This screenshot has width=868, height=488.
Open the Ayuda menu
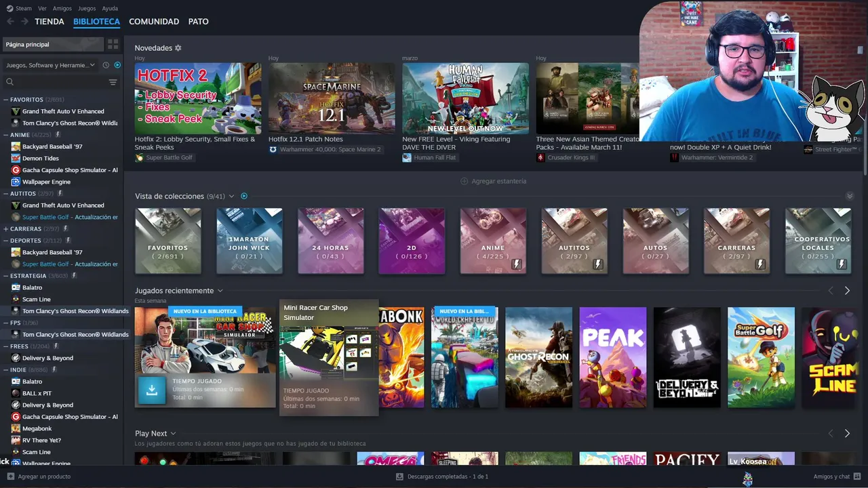(110, 8)
